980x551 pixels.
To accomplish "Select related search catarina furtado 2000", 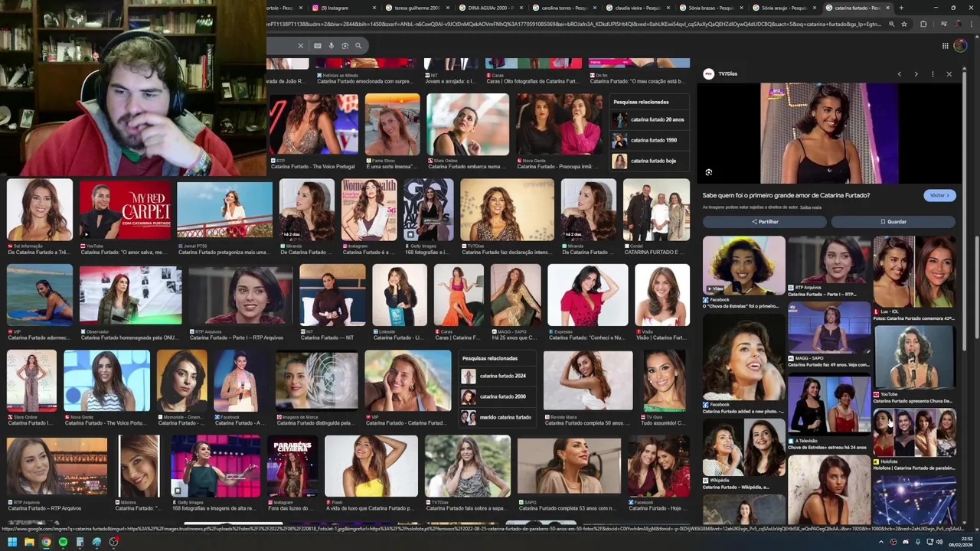I will point(498,397).
